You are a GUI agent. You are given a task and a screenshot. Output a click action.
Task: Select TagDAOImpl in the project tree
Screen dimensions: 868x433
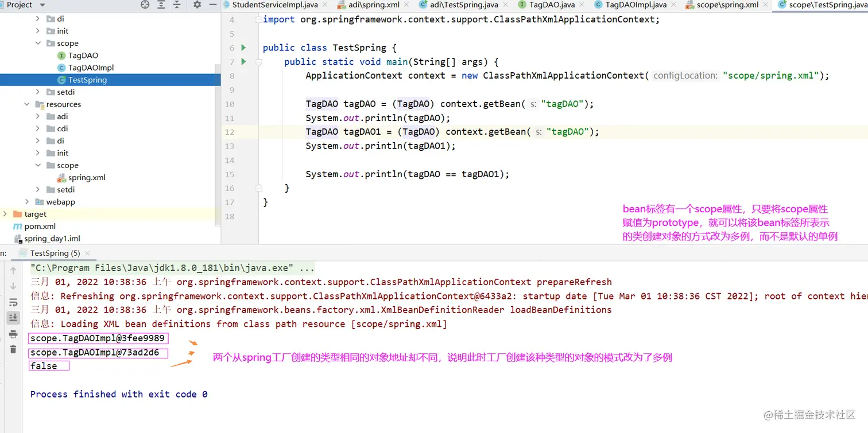(x=91, y=68)
